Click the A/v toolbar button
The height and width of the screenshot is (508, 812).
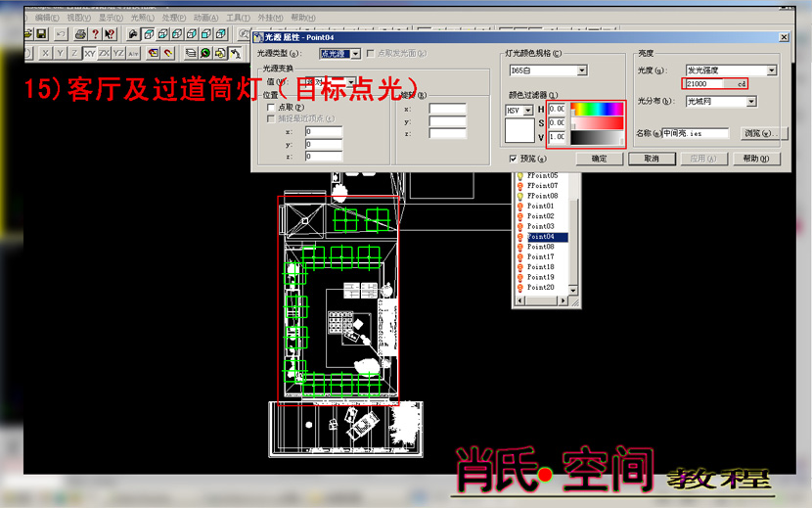point(133,53)
